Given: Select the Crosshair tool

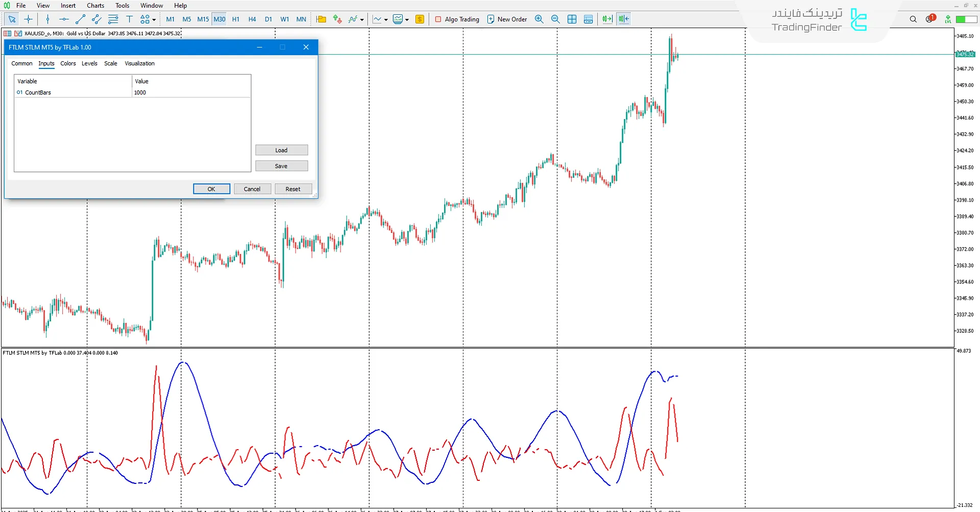Looking at the screenshot, I should 29,19.
